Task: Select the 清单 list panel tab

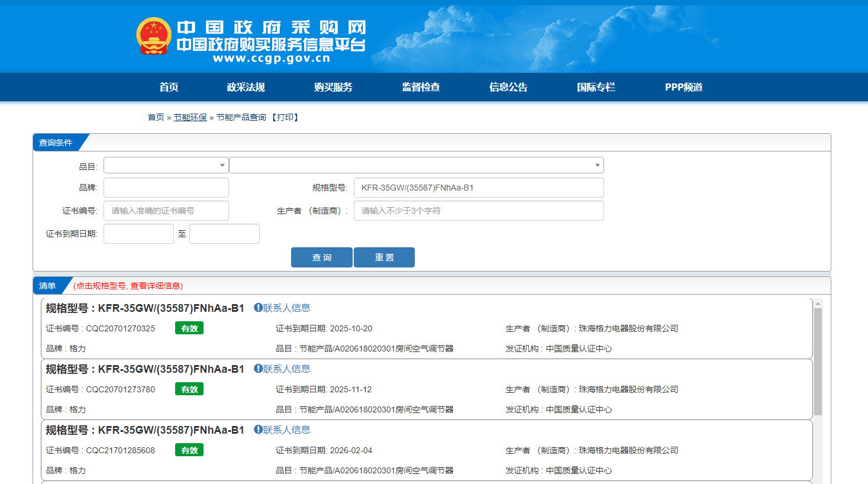Action: click(47, 286)
